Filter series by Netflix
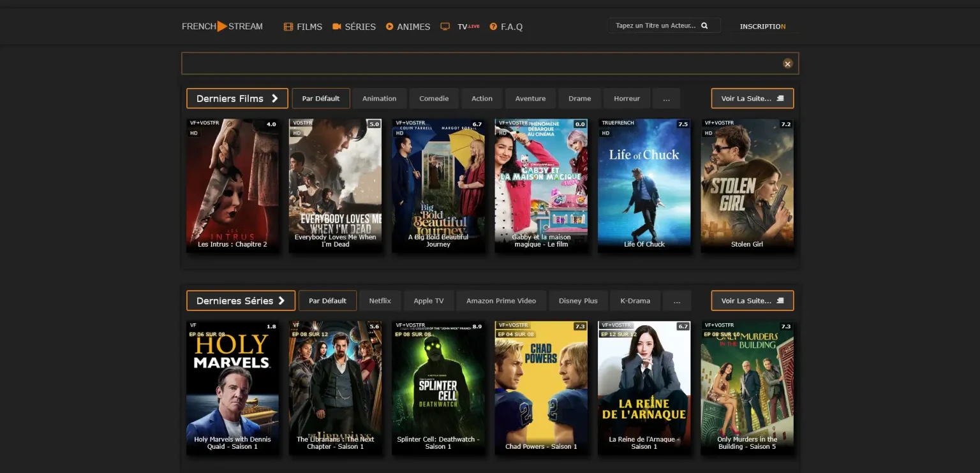This screenshot has height=473, width=980. click(x=380, y=301)
